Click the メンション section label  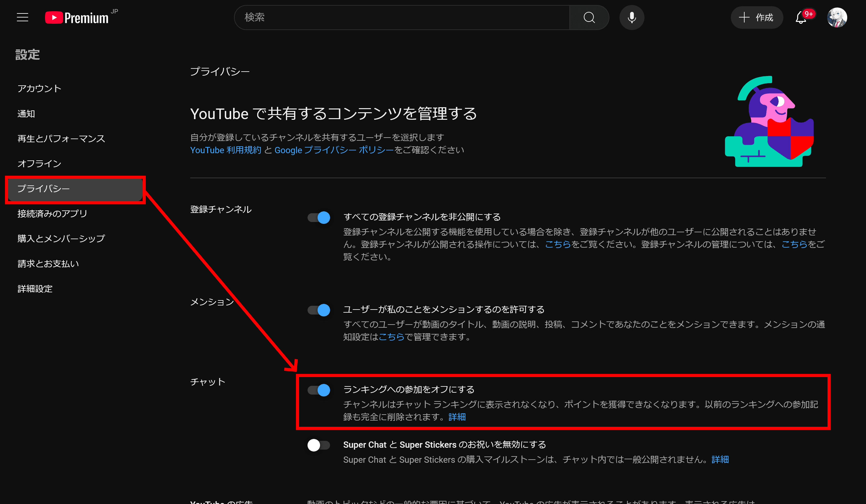(x=212, y=302)
